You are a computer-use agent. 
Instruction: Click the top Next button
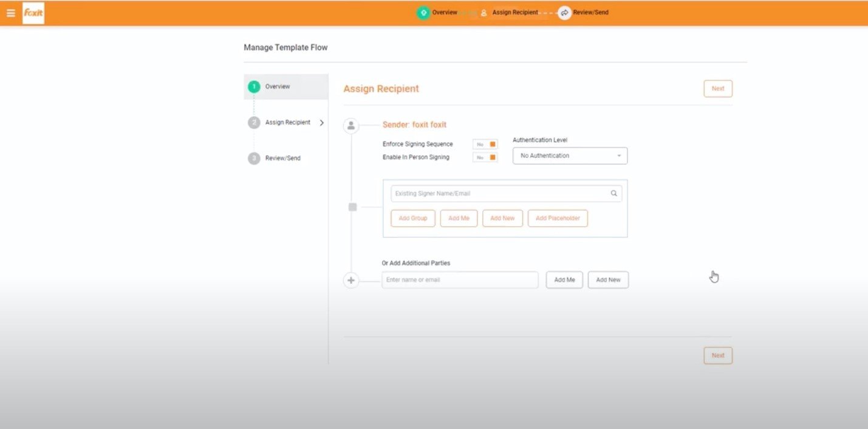coord(718,89)
